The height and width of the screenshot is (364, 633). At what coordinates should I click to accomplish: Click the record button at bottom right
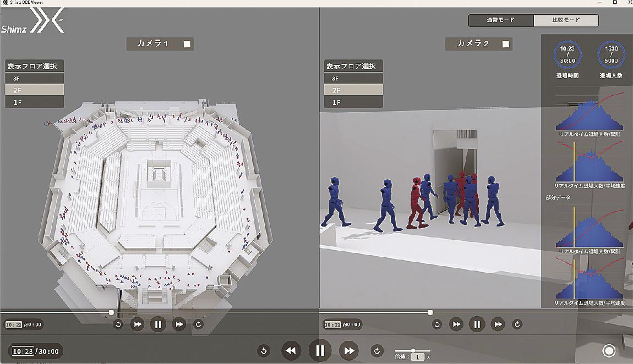pyautogui.click(x=609, y=350)
